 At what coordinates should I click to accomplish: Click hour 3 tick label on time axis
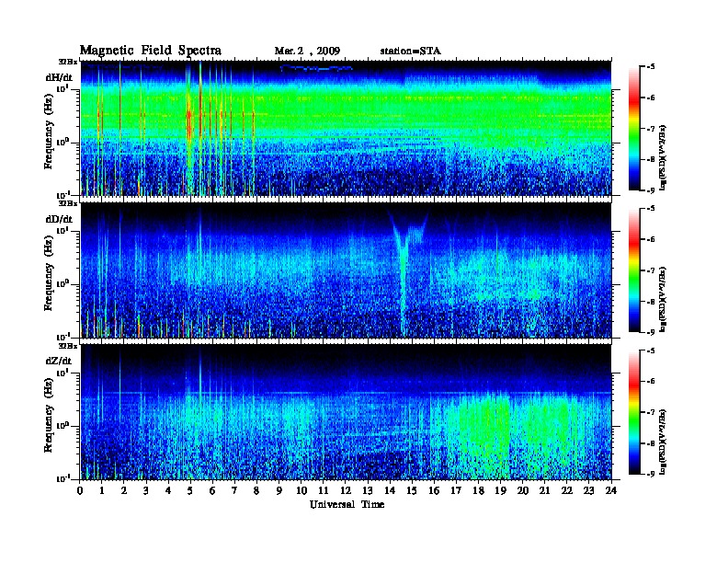coord(146,490)
